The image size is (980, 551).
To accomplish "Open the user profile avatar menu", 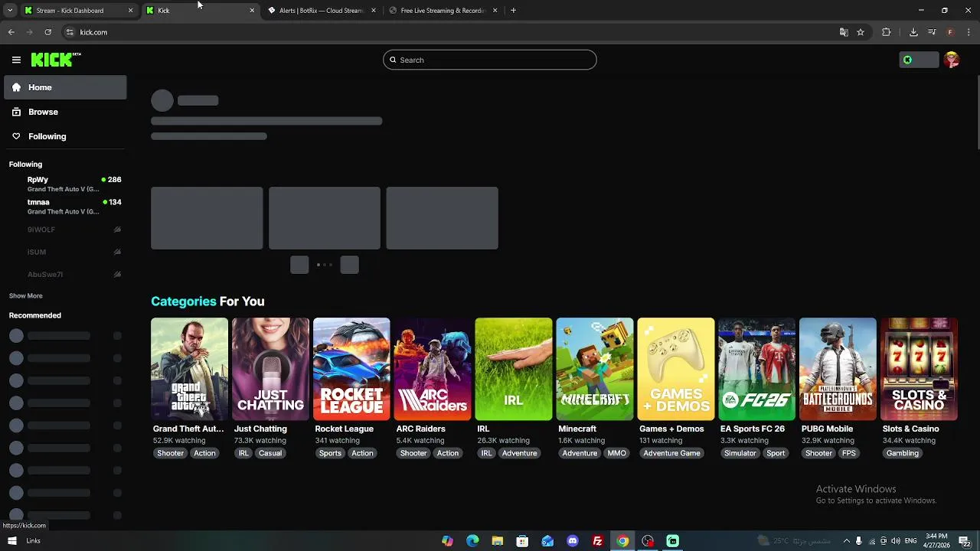I will pyautogui.click(x=952, y=60).
